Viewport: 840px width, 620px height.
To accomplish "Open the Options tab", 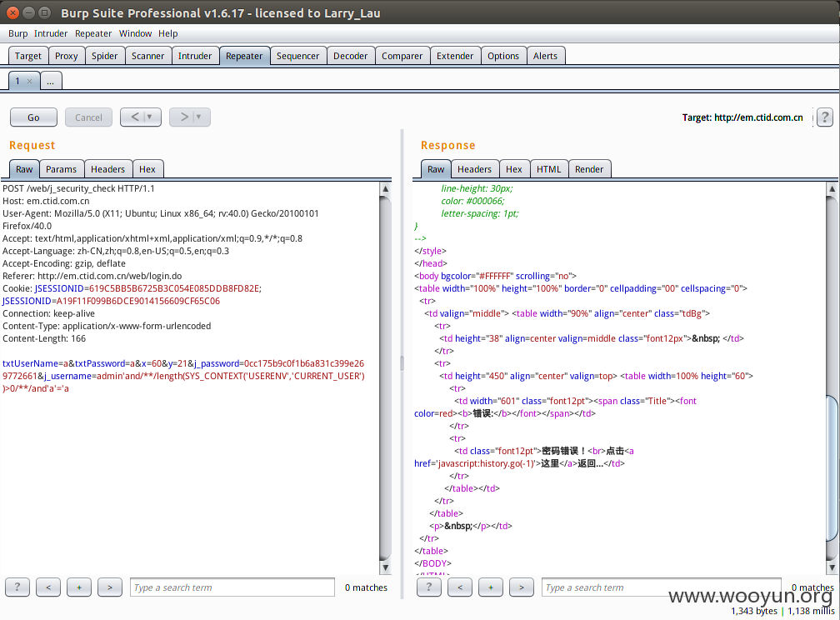I will pyautogui.click(x=503, y=56).
